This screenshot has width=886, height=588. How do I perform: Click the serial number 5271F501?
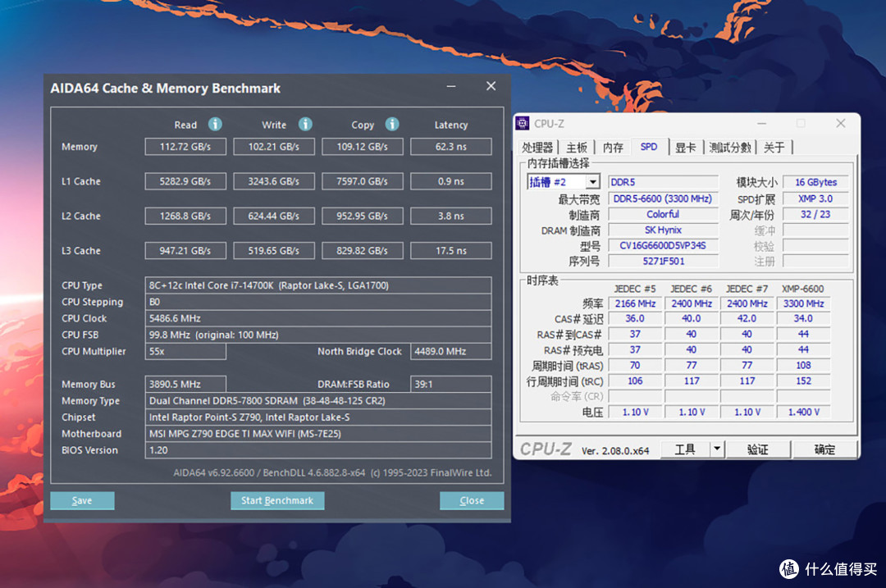pyautogui.click(x=663, y=261)
